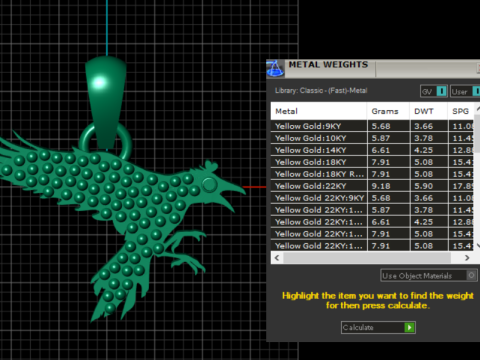Toggle the User switch

point(465,91)
